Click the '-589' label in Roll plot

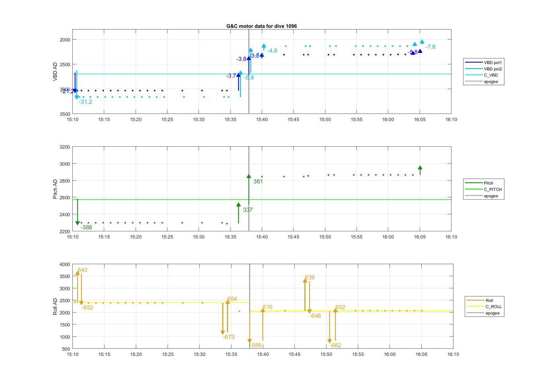coord(255,345)
